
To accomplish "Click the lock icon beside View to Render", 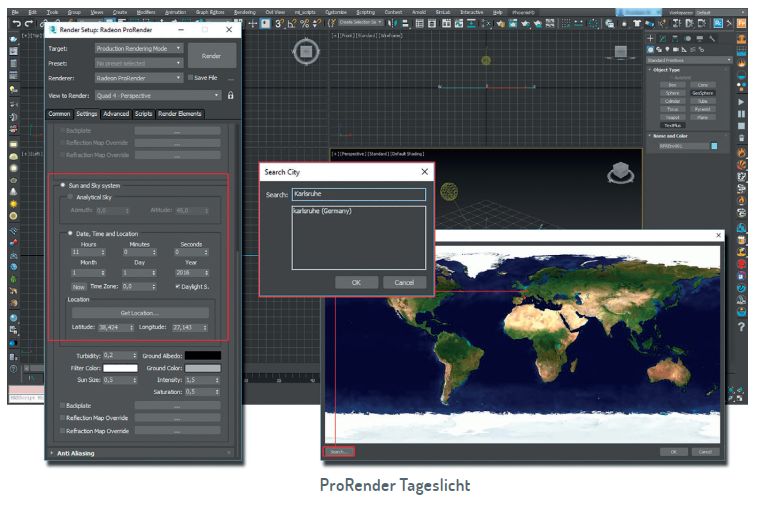I will (230, 96).
